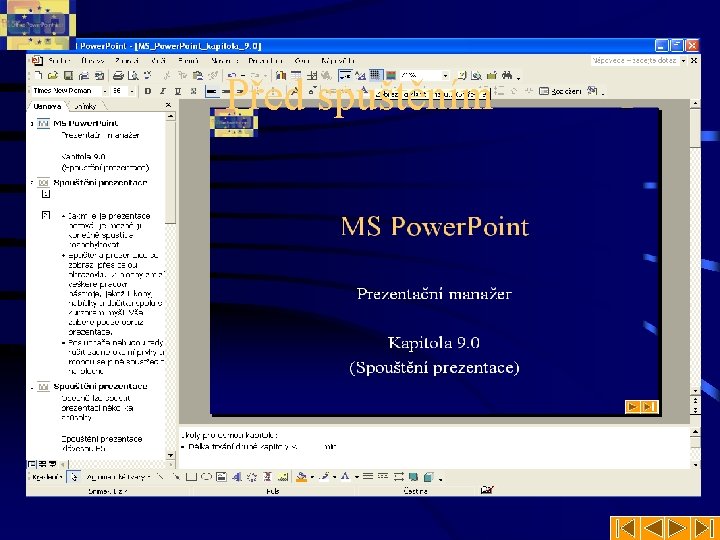This screenshot has height=540, width=720.
Task: Insert WordArt from drawing toolbar
Action: click(x=236, y=477)
